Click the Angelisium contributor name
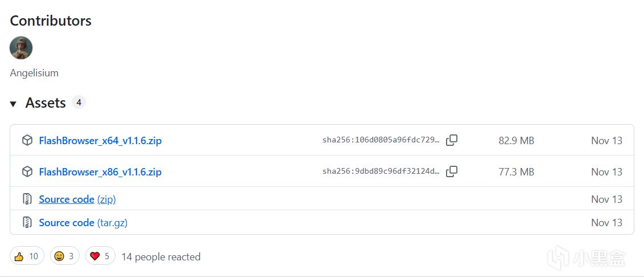The width and height of the screenshot is (644, 278). click(x=34, y=73)
